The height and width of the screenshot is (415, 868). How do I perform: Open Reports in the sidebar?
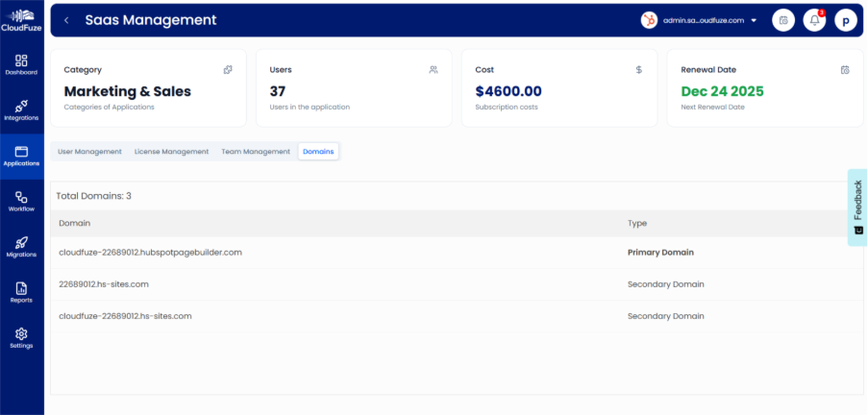coord(21,293)
